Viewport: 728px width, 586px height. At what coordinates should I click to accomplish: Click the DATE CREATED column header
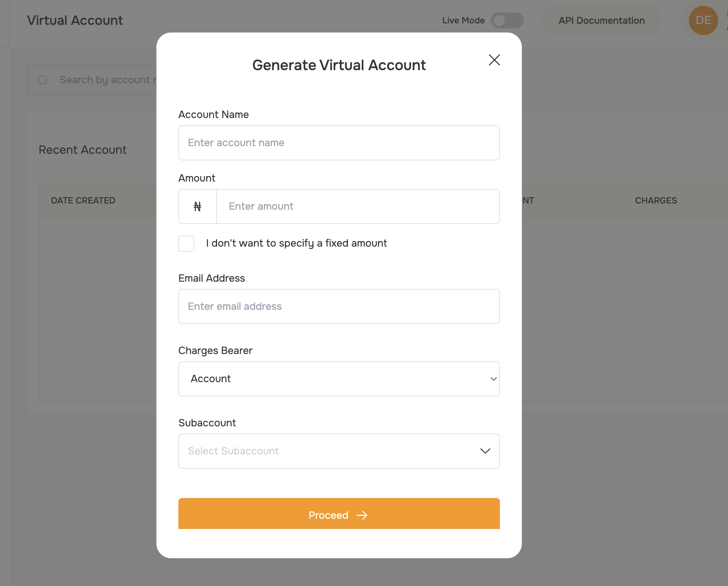[83, 201]
